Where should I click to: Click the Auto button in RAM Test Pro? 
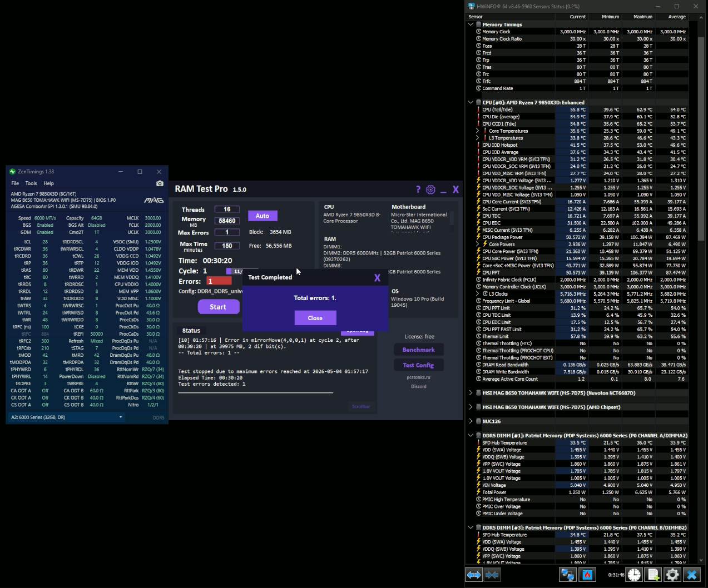[263, 216]
